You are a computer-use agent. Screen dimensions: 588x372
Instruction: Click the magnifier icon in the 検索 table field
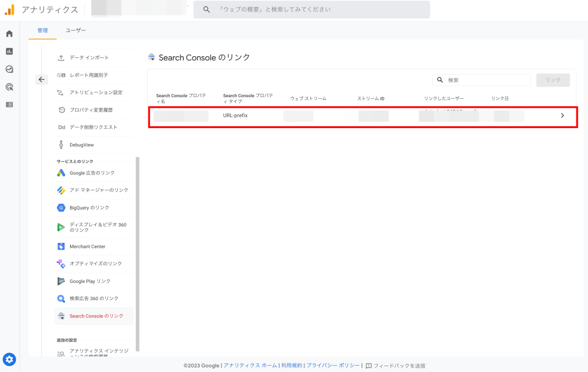[x=440, y=80]
